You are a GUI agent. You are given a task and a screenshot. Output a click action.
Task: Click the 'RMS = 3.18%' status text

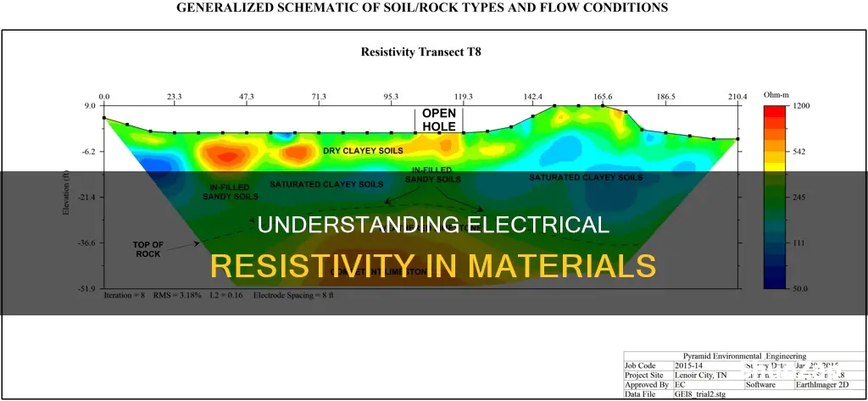pyautogui.click(x=178, y=296)
